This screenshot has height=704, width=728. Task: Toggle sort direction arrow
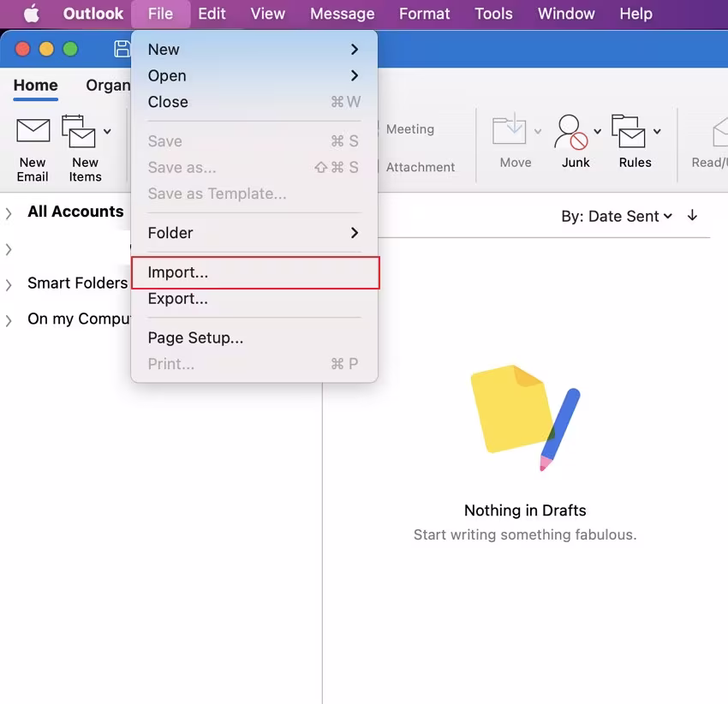[692, 216]
